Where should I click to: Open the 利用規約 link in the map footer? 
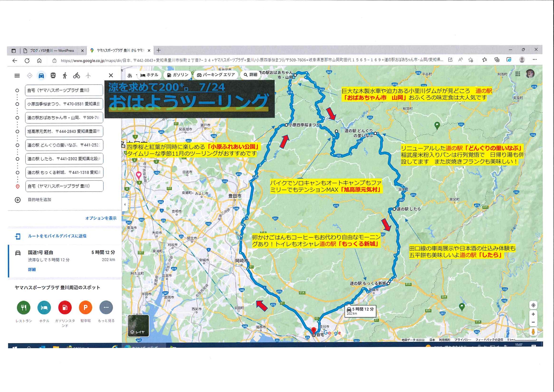click(444, 340)
